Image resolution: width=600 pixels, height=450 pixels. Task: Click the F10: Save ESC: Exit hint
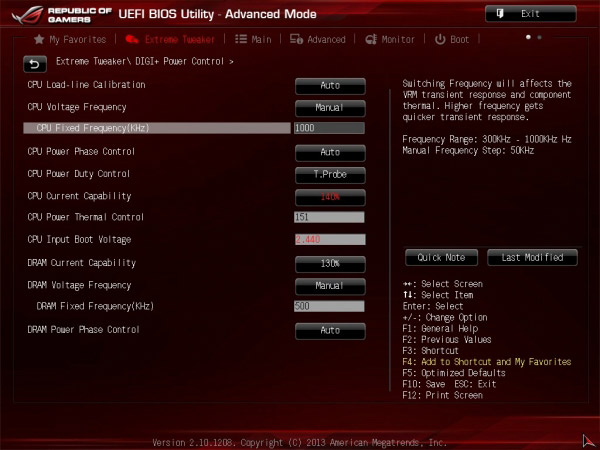coord(449,384)
